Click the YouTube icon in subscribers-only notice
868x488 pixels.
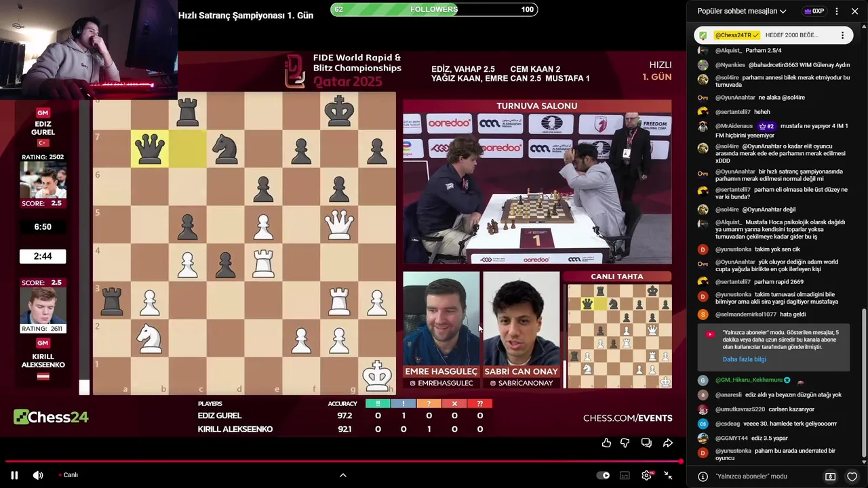click(709, 334)
